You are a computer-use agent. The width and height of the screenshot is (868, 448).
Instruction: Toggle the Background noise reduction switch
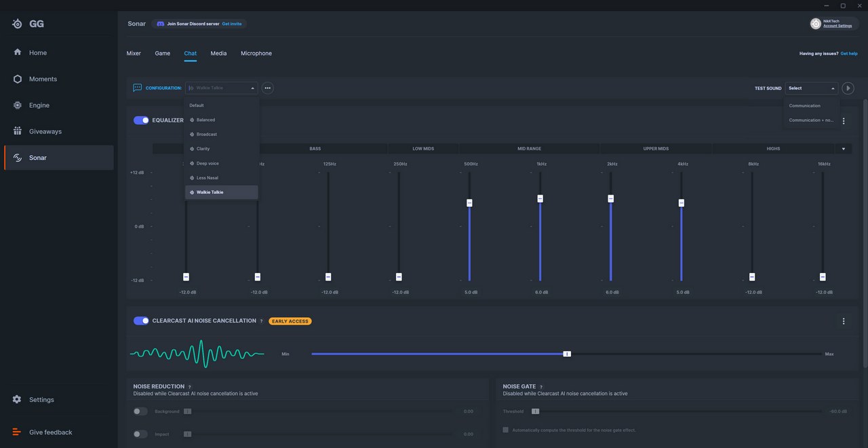140,411
